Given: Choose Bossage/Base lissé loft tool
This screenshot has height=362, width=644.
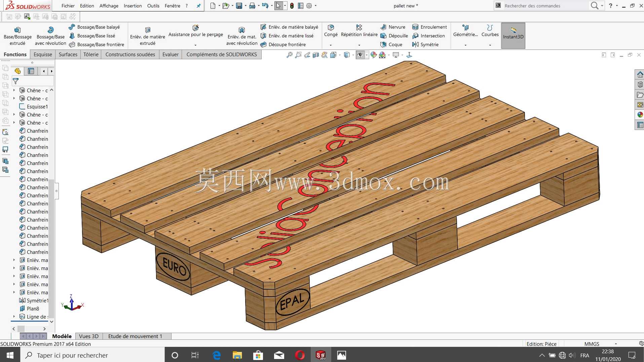Looking at the screenshot, I should pyautogui.click(x=92, y=36).
